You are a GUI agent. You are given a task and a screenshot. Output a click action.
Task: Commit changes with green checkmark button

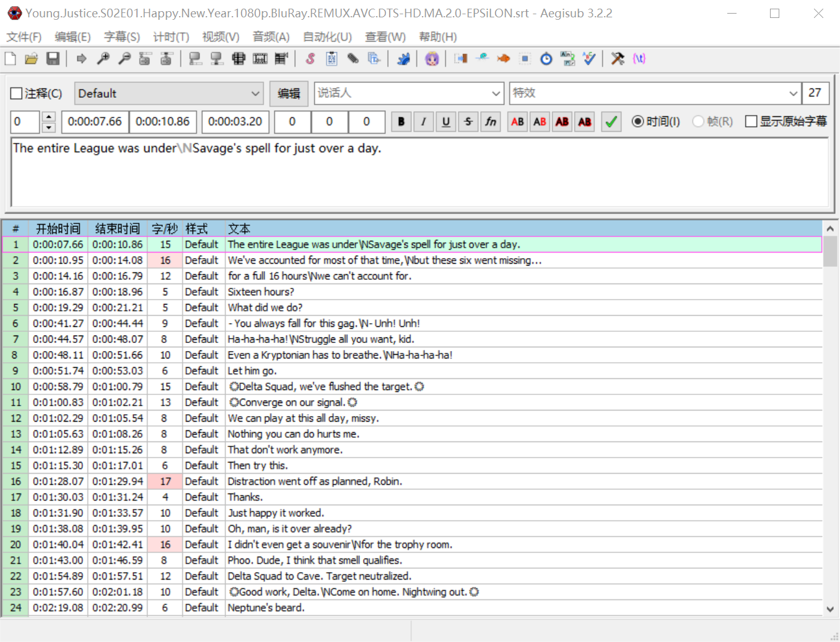(x=611, y=121)
